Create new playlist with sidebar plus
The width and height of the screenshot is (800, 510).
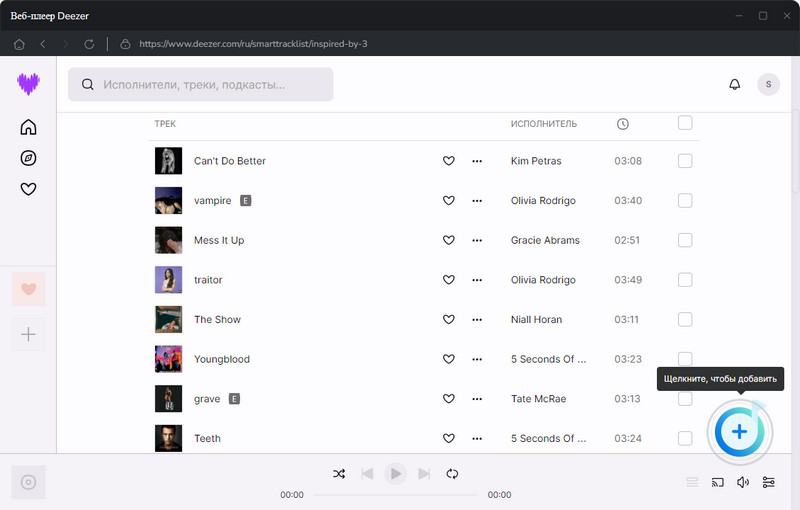29,335
